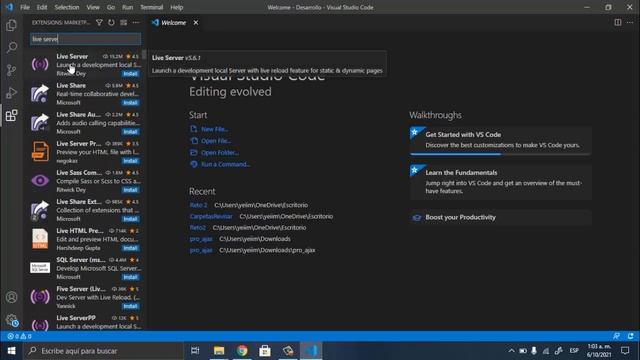640x360 pixels.
Task: Open File Explorer from the taskbar
Action: click(x=219, y=351)
